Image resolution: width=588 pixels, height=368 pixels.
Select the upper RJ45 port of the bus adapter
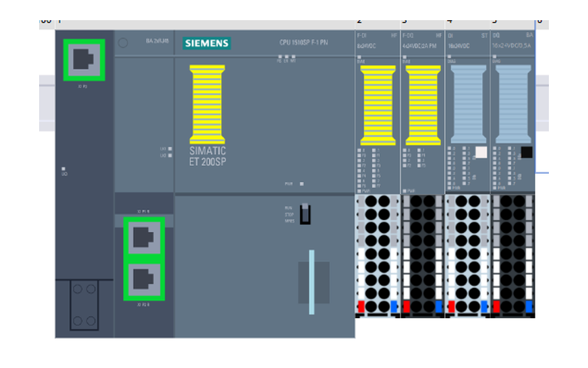144,238
